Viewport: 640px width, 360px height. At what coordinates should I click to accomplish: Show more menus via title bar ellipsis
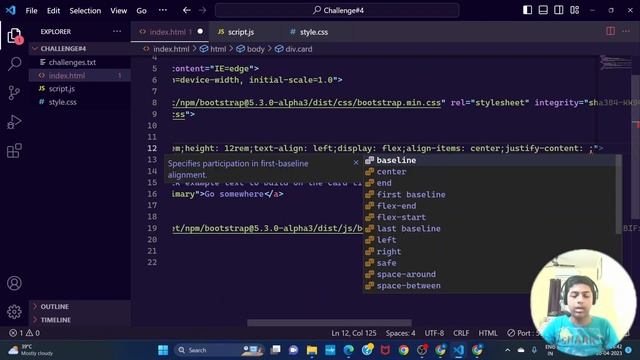(x=162, y=10)
